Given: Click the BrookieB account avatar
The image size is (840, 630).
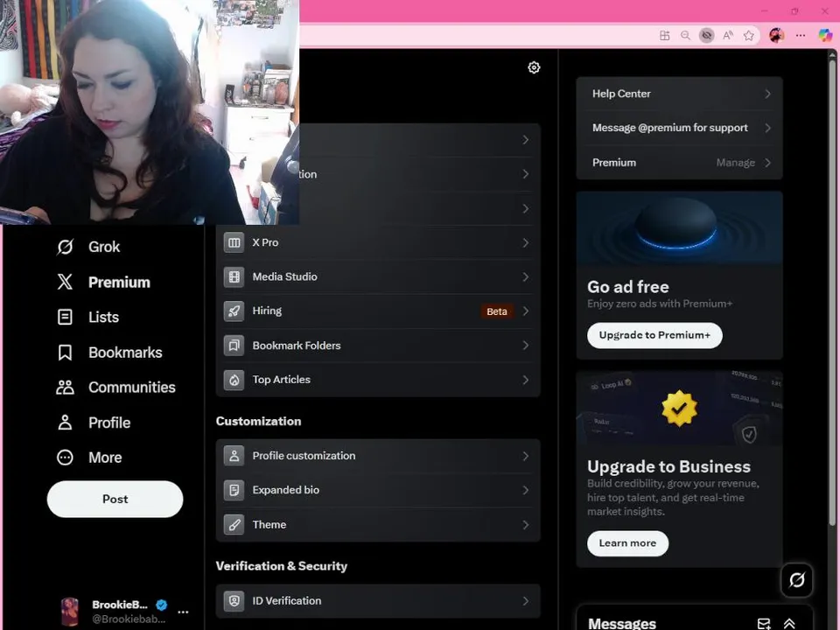Looking at the screenshot, I should [70, 612].
